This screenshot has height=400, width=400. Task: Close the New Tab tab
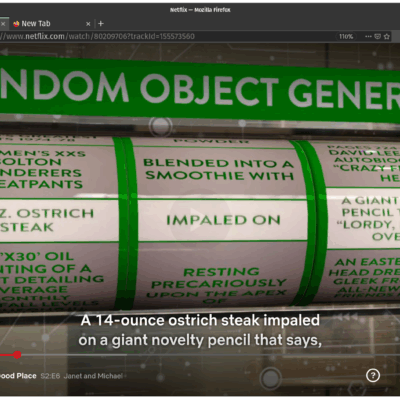(88, 24)
